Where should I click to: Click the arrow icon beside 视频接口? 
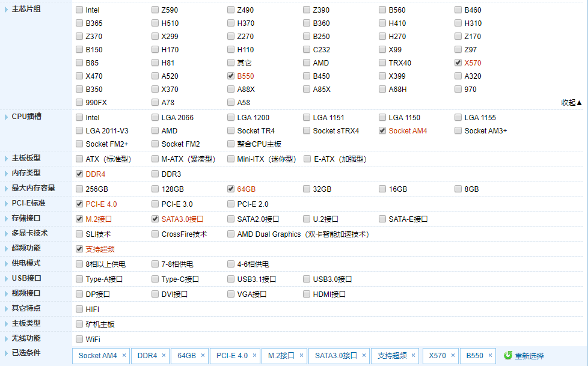[x=5, y=293]
